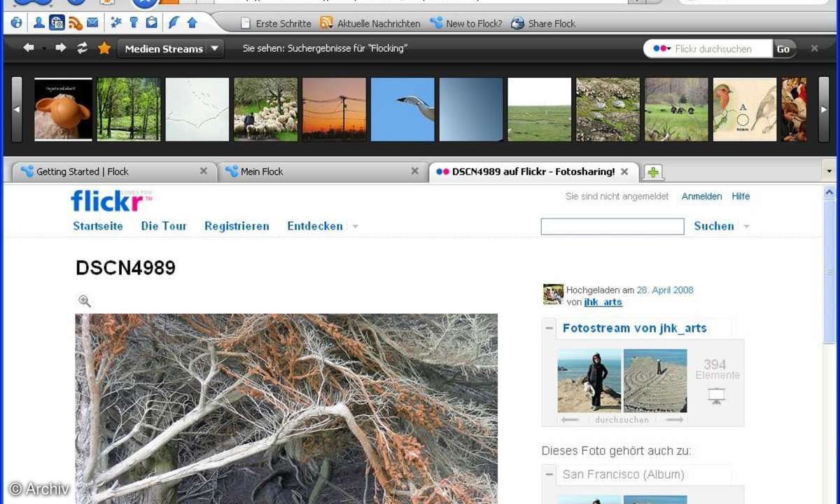Start the Fotostream slideshow icon
The height and width of the screenshot is (504, 840).
(716, 396)
